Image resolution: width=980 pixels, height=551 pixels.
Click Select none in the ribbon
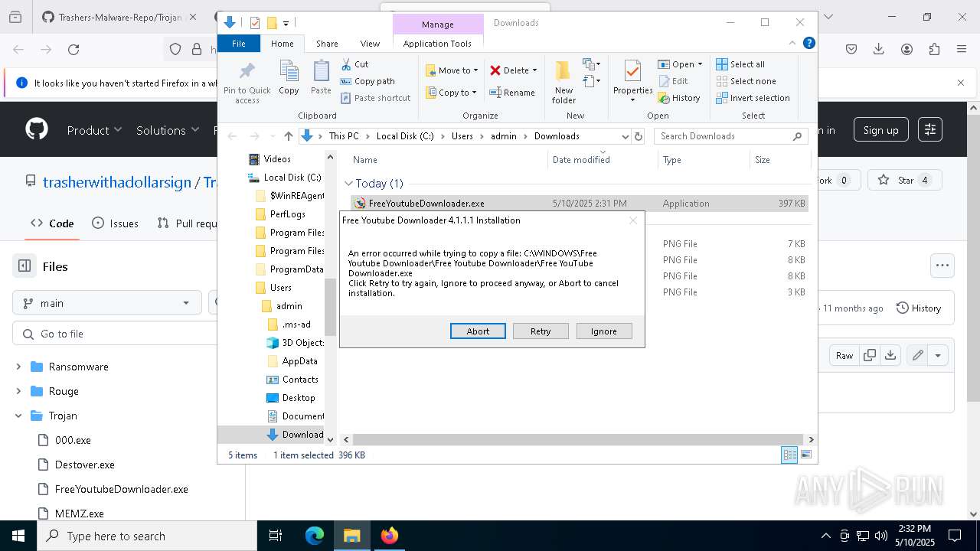[x=746, y=81]
